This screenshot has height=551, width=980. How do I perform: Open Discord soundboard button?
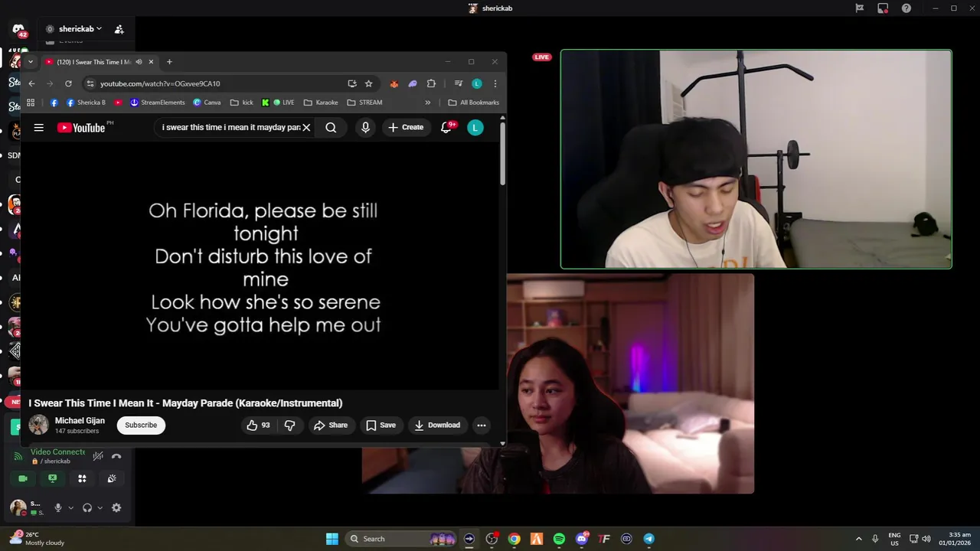[112, 478]
